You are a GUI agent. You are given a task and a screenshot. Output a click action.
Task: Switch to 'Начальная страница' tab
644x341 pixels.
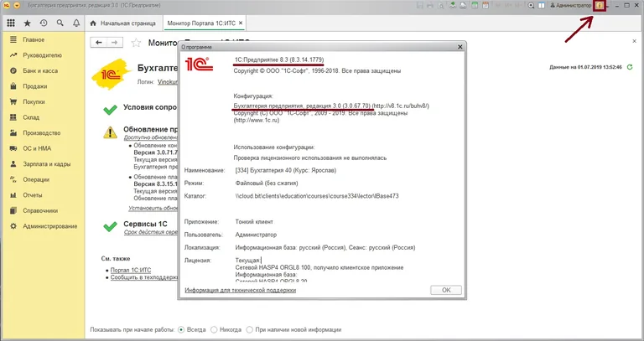click(126, 23)
